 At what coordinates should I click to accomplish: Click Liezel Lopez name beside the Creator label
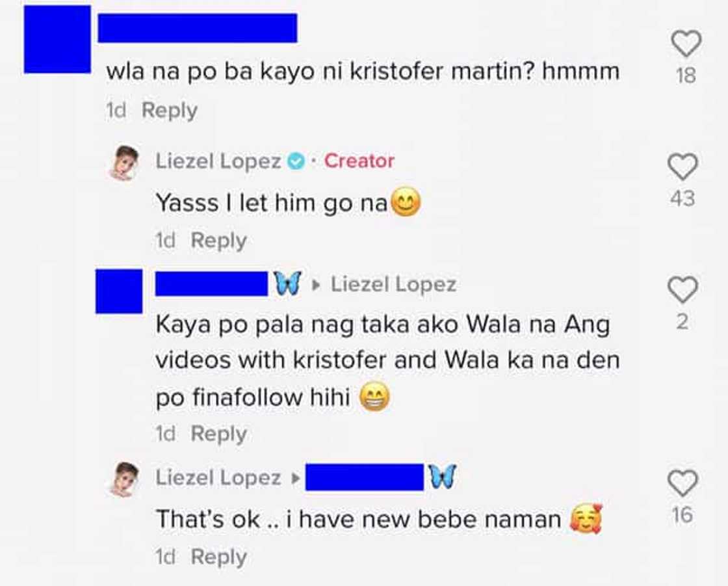click(218, 161)
